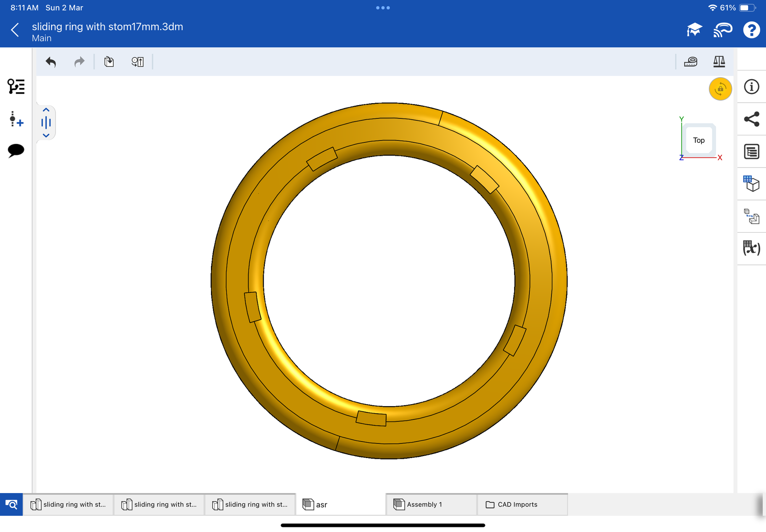Open mass properties scale tool
Screen dimensions: 766x532
pyautogui.click(x=719, y=62)
